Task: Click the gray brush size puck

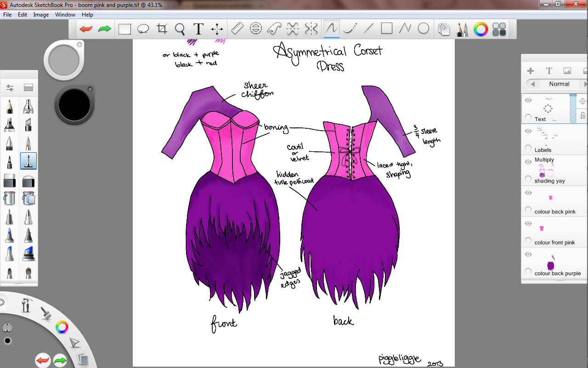Action: coord(64,61)
